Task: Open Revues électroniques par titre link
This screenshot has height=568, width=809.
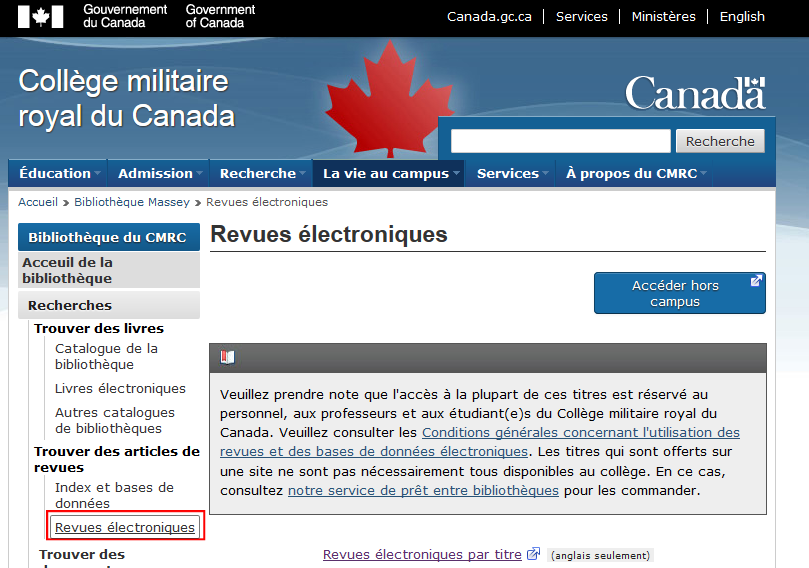Action: (422, 554)
